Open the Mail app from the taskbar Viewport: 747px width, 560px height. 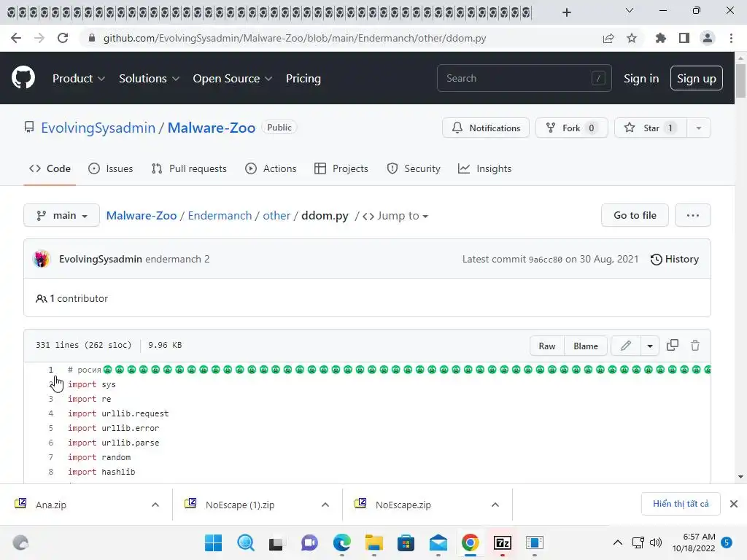[438, 542]
